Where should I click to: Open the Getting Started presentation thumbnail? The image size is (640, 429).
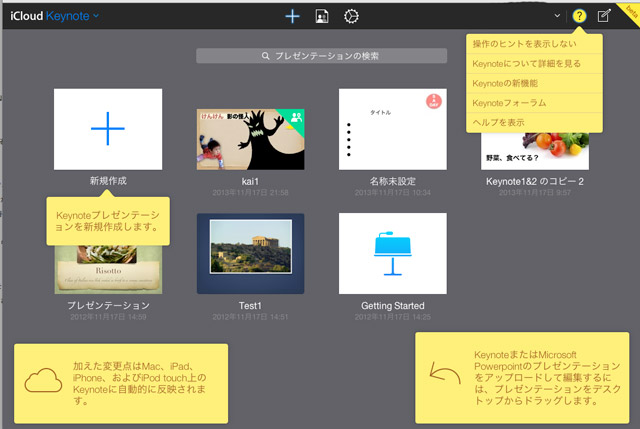click(393, 253)
